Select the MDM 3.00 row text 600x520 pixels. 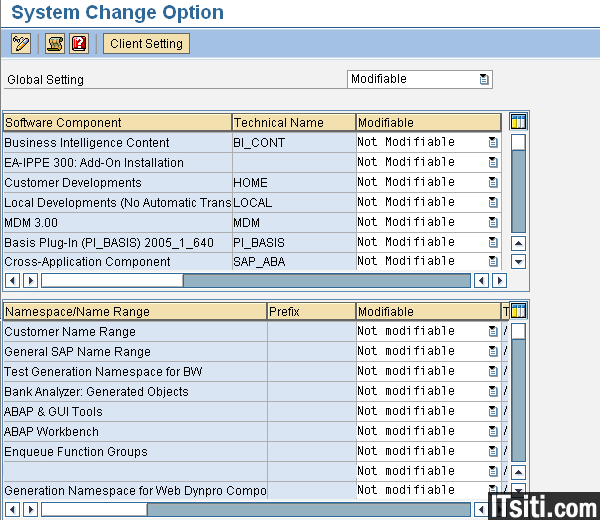click(x=31, y=222)
